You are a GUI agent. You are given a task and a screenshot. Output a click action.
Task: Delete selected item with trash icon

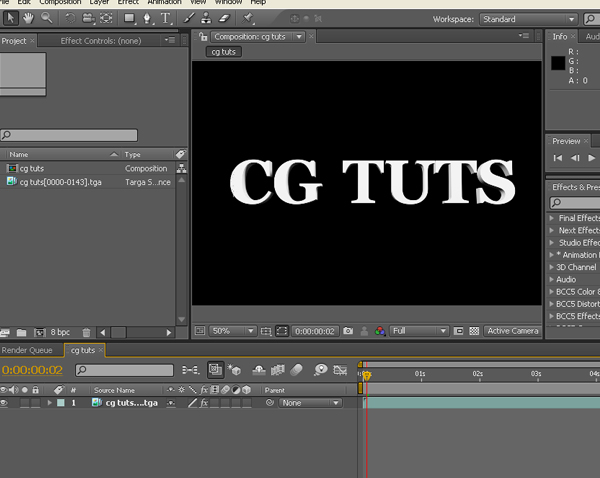[86, 332]
